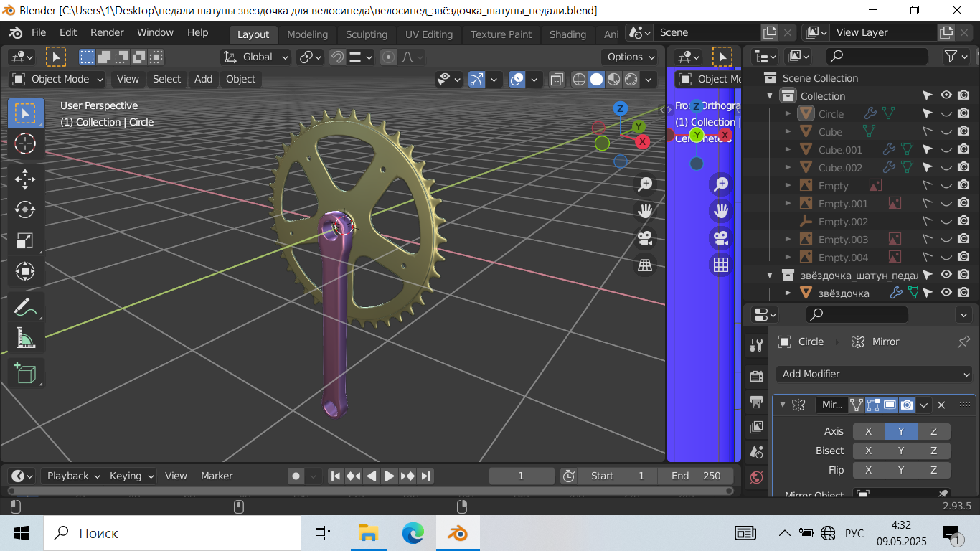The height and width of the screenshot is (551, 980).
Task: Switch to the Sculpting workspace tab
Action: click(366, 34)
